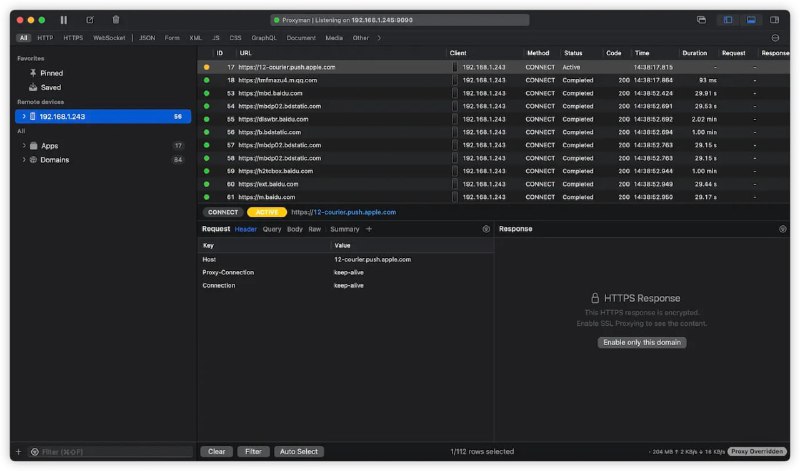Expand the Apps tree node
The width and height of the screenshot is (800, 471).
[23, 145]
